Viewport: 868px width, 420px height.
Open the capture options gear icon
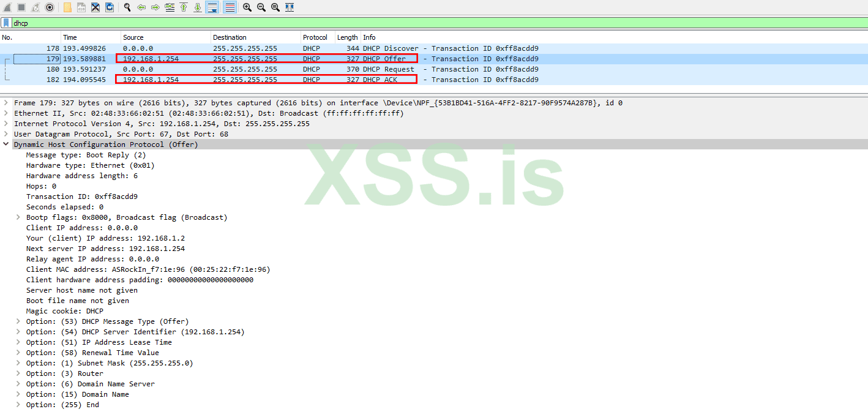coord(49,7)
